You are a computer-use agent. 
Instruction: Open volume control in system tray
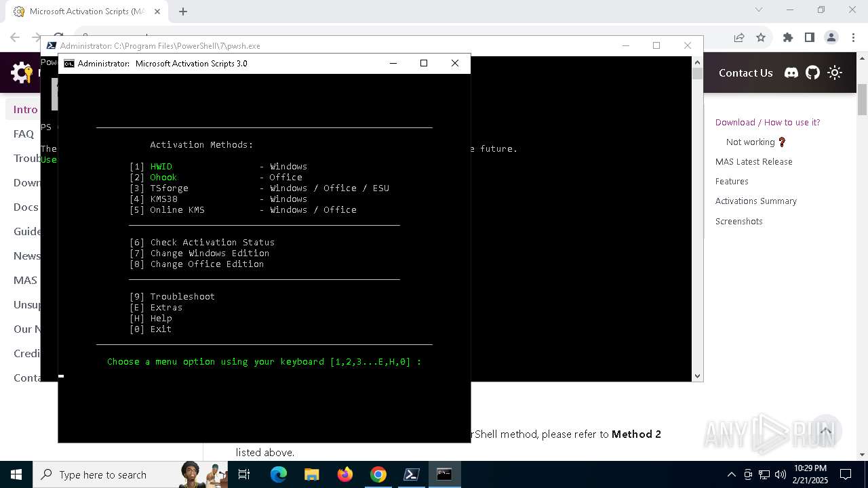pyautogui.click(x=781, y=474)
